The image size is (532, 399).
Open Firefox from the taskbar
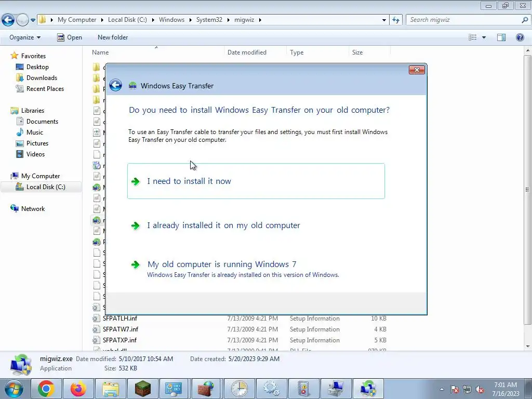[78, 389]
